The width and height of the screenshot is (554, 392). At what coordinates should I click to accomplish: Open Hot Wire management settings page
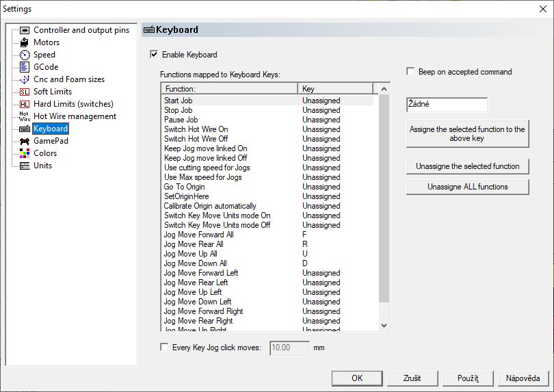[75, 116]
